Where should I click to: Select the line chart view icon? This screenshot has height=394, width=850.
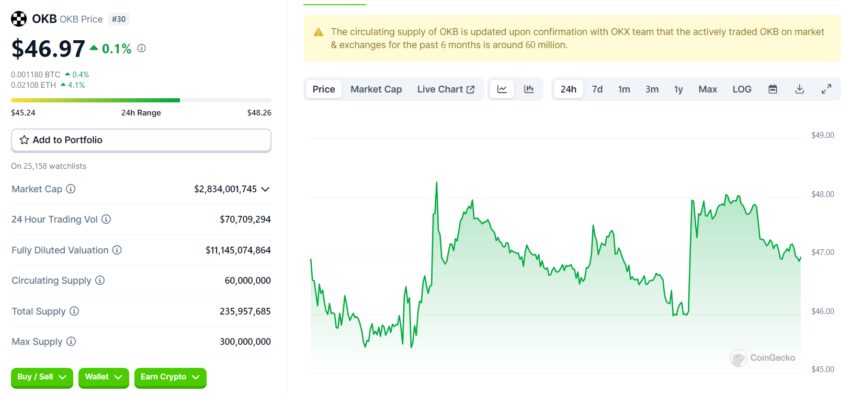pos(502,89)
